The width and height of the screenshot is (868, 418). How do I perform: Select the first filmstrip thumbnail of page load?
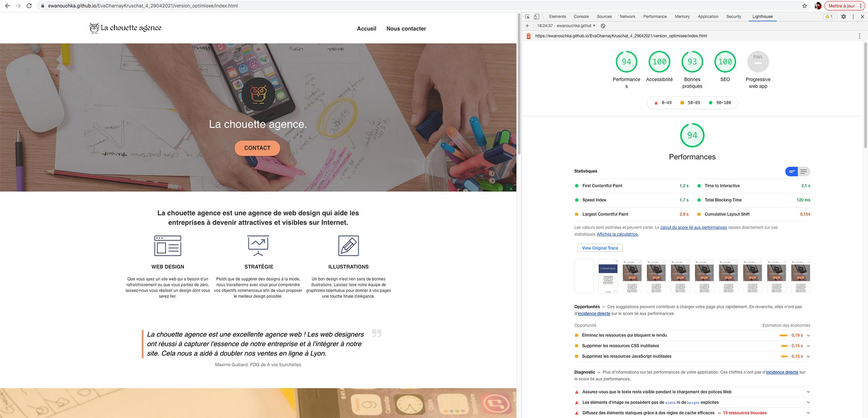coord(584,276)
